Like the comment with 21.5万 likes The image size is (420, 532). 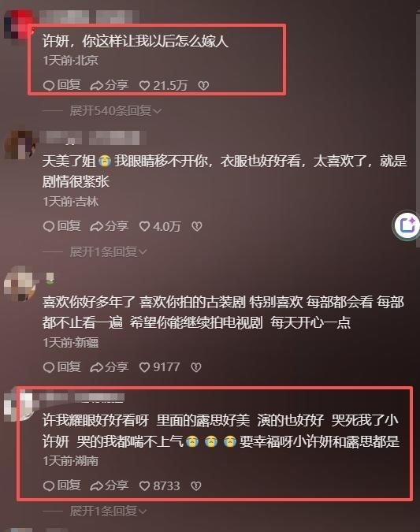tap(163, 85)
